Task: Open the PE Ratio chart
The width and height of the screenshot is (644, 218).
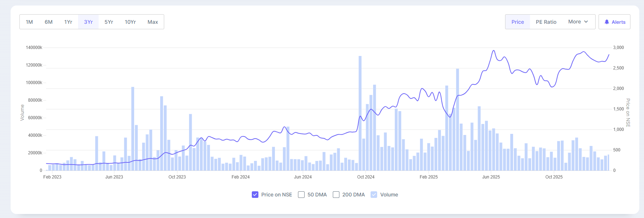Action: point(546,22)
